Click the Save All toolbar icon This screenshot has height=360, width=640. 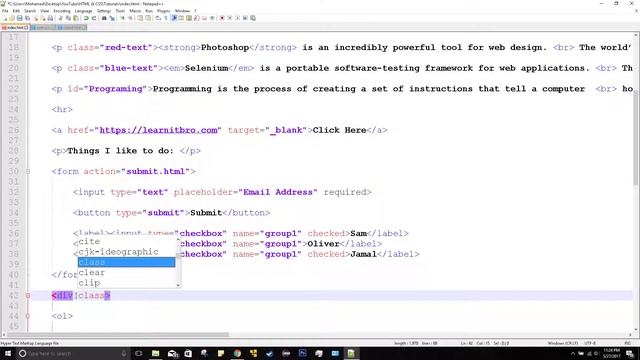[27, 18]
